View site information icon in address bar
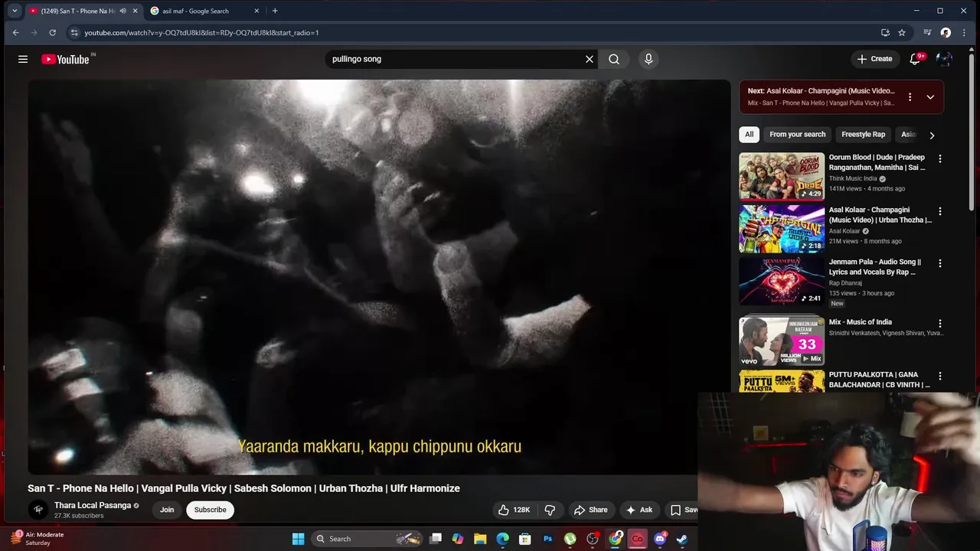The height and width of the screenshot is (551, 980). (74, 33)
